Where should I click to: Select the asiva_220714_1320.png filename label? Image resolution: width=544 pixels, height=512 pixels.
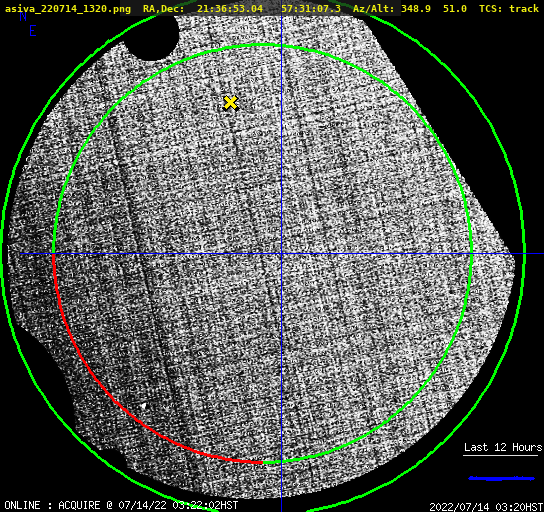pyautogui.click(x=68, y=9)
